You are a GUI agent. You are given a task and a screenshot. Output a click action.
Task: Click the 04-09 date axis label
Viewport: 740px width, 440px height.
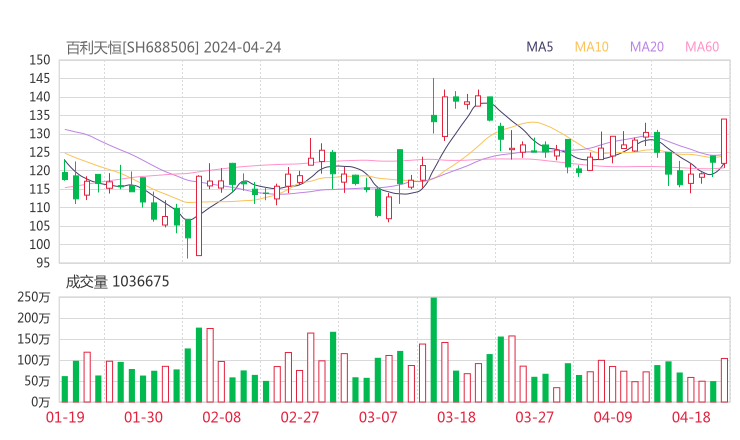[613, 417]
